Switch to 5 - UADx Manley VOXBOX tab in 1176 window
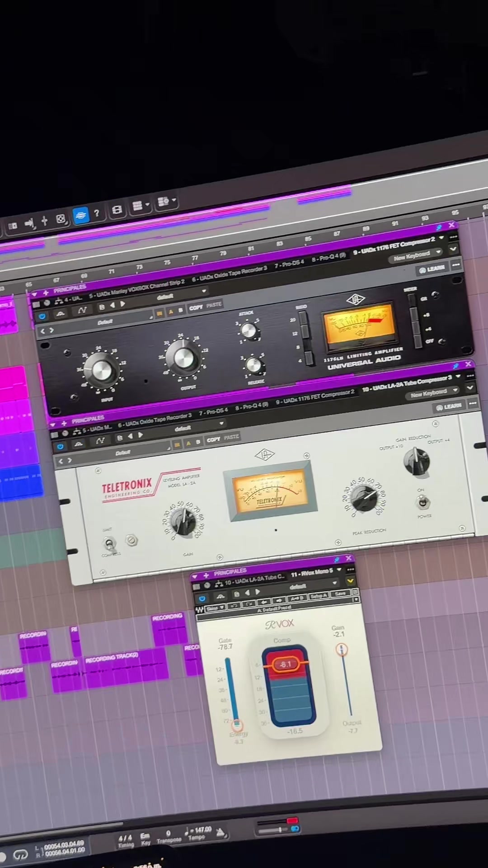488x868 pixels. pyautogui.click(x=137, y=289)
